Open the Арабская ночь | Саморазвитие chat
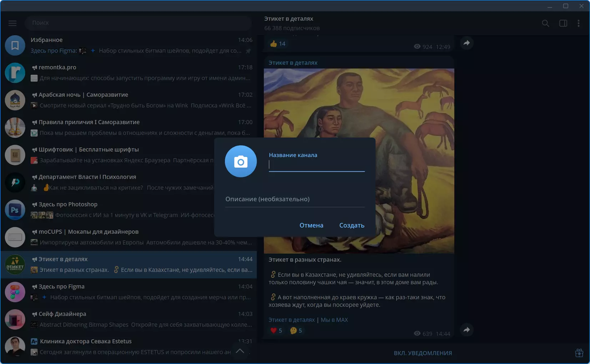Screen dimensions: 590x364 coord(128,100)
